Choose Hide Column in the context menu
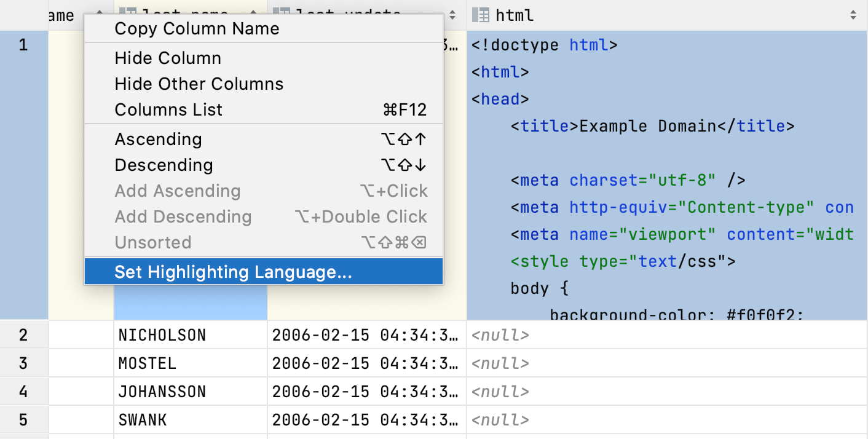 168,58
